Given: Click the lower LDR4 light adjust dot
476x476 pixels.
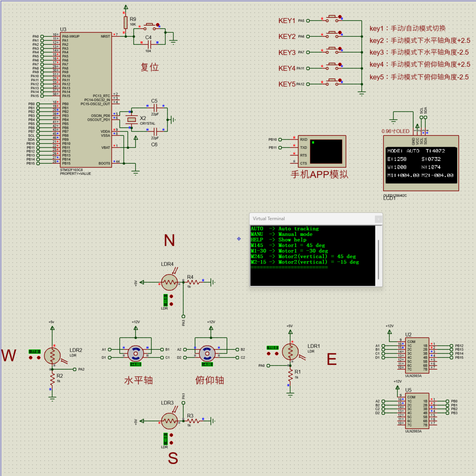Looking at the screenshot, I should (171, 304).
